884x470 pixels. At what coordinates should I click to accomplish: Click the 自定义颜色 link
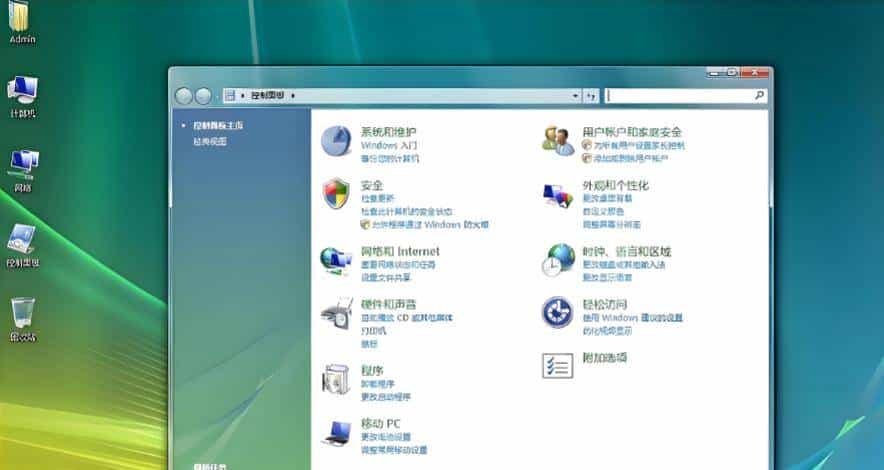603,212
